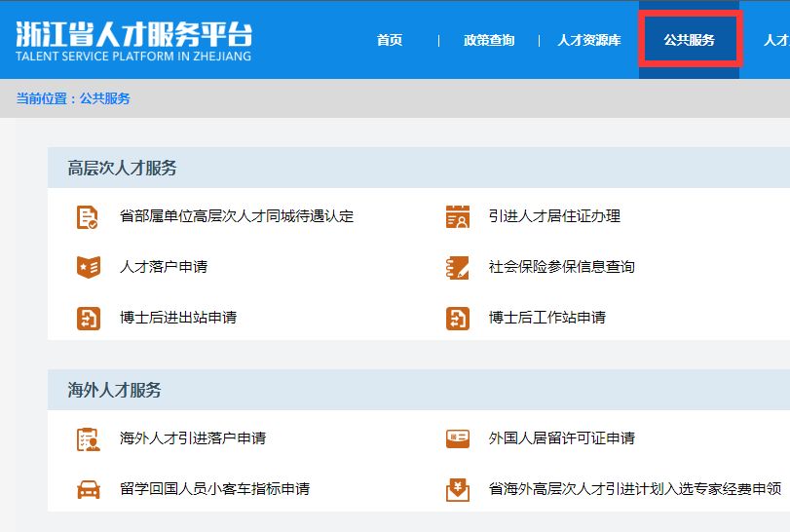This screenshot has height=532, width=790.
Task: Open the 引进人才居住证办理 link
Action: click(554, 216)
